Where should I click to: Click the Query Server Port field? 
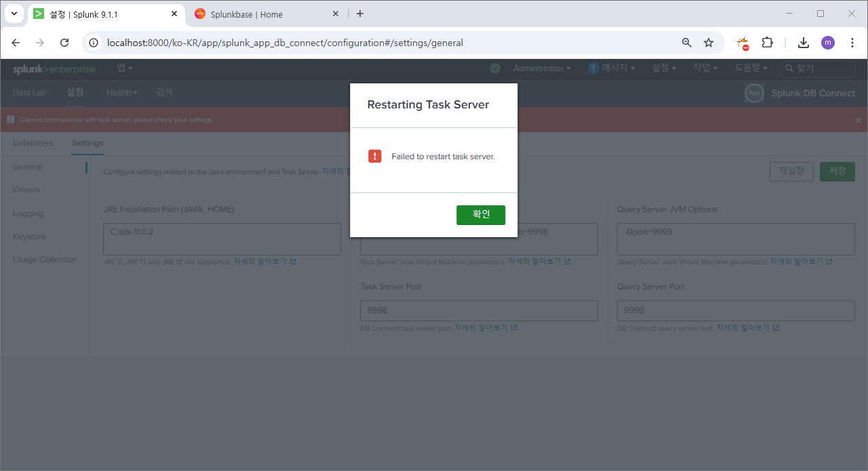(736, 310)
